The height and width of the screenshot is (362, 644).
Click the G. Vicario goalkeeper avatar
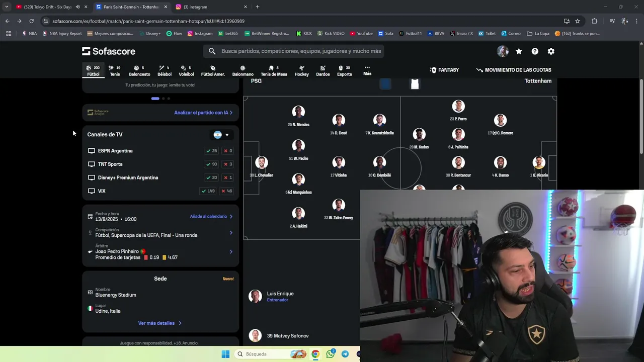pos(539,162)
